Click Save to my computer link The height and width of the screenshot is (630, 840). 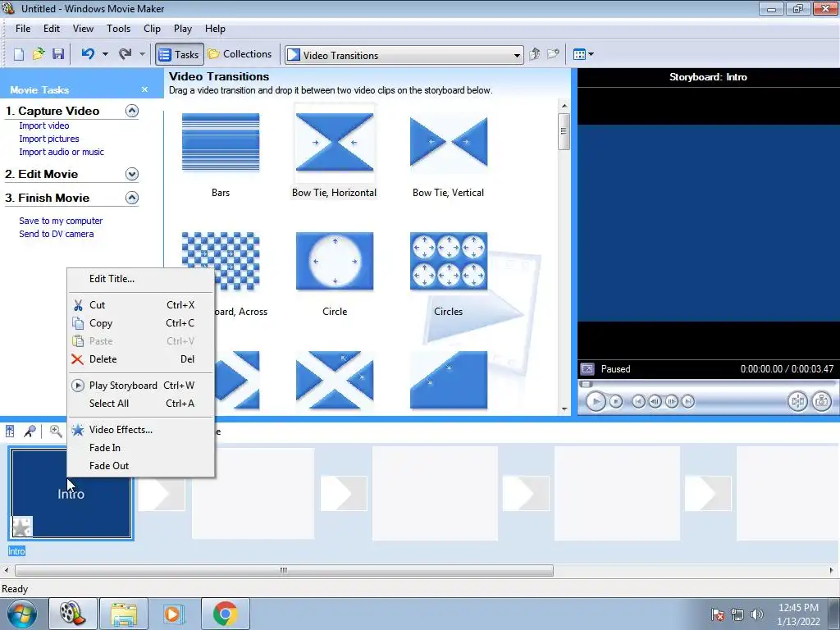point(61,221)
